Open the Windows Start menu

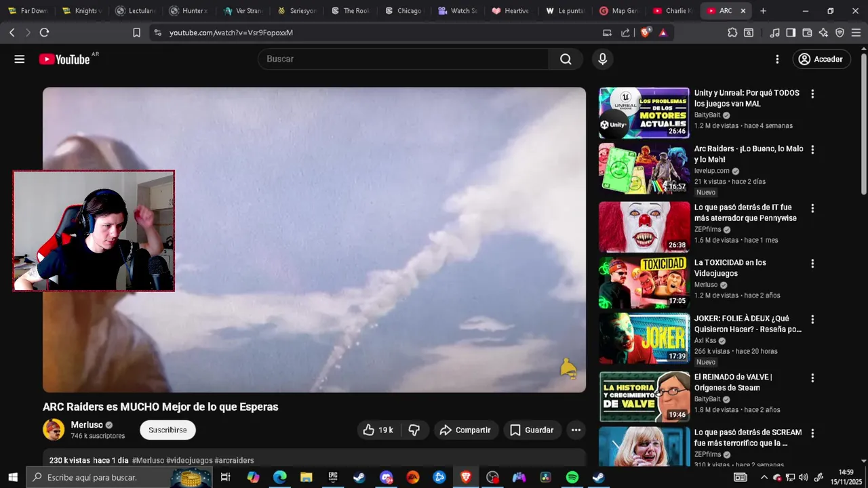(x=12, y=477)
